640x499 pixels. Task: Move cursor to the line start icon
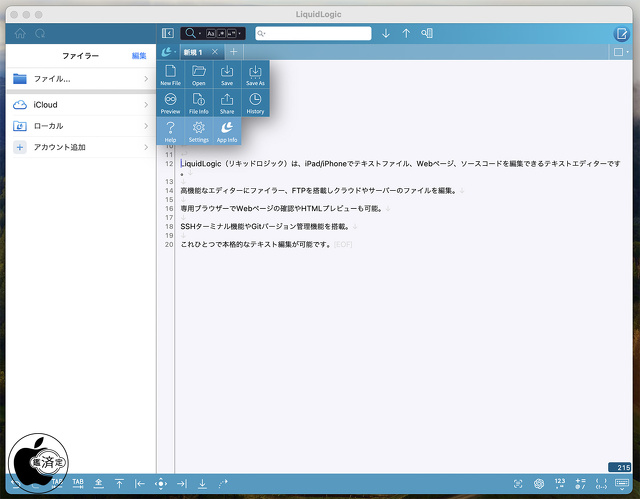pyautogui.click(x=140, y=483)
